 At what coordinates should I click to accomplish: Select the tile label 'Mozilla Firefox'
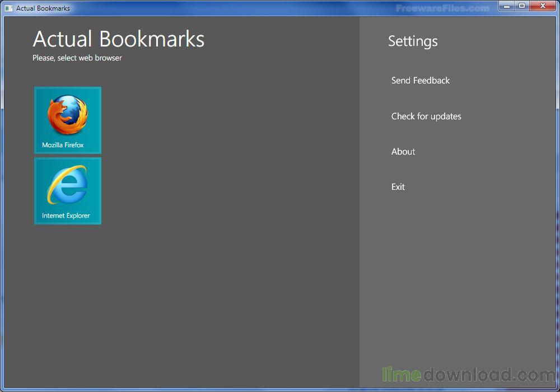[x=63, y=145]
